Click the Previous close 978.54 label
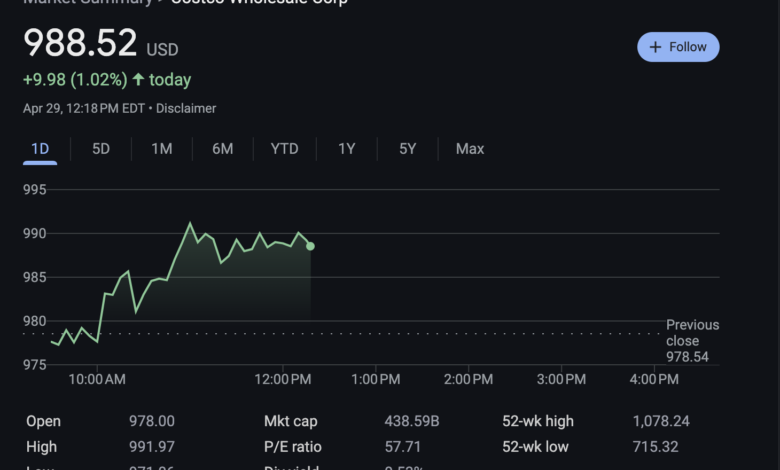This screenshot has height=470, width=780. coord(692,341)
